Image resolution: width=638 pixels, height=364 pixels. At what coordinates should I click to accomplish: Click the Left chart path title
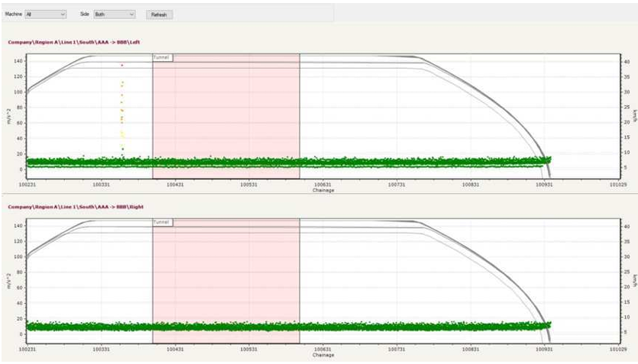pyautogui.click(x=73, y=42)
